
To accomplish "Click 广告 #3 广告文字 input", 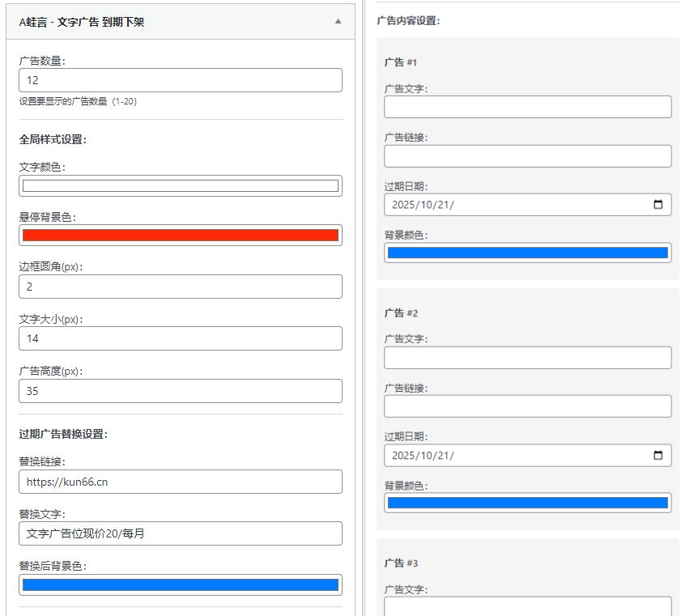I will click(527, 606).
